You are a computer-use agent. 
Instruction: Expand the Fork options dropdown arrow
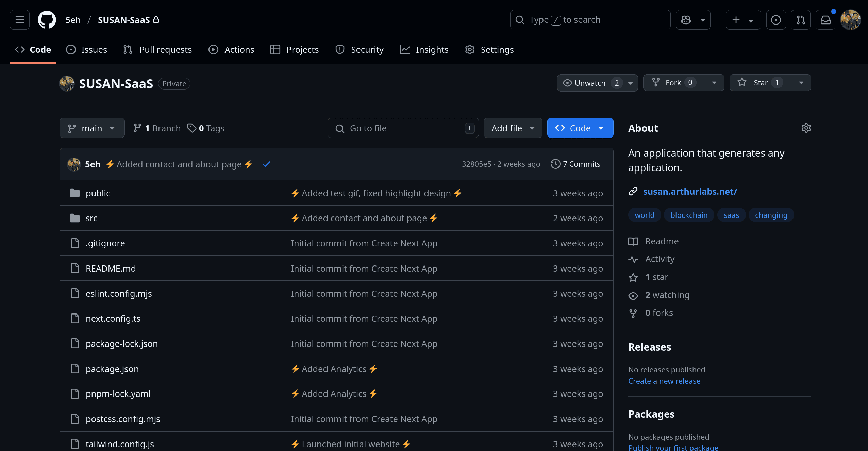[x=714, y=83]
